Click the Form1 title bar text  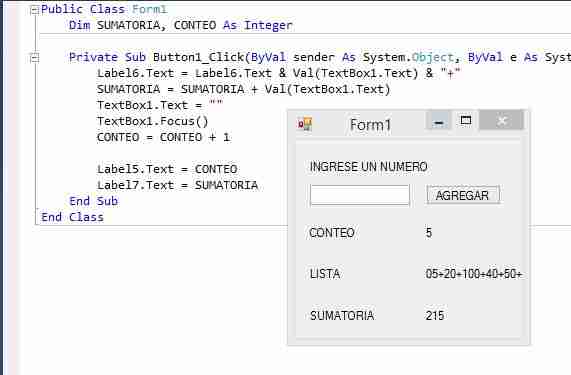point(370,125)
